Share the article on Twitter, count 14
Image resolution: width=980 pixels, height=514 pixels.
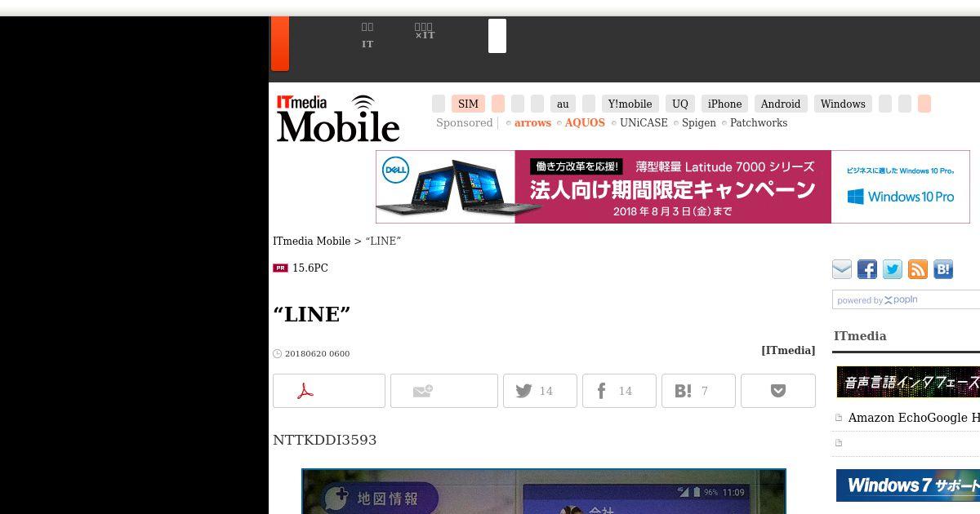tap(540, 391)
